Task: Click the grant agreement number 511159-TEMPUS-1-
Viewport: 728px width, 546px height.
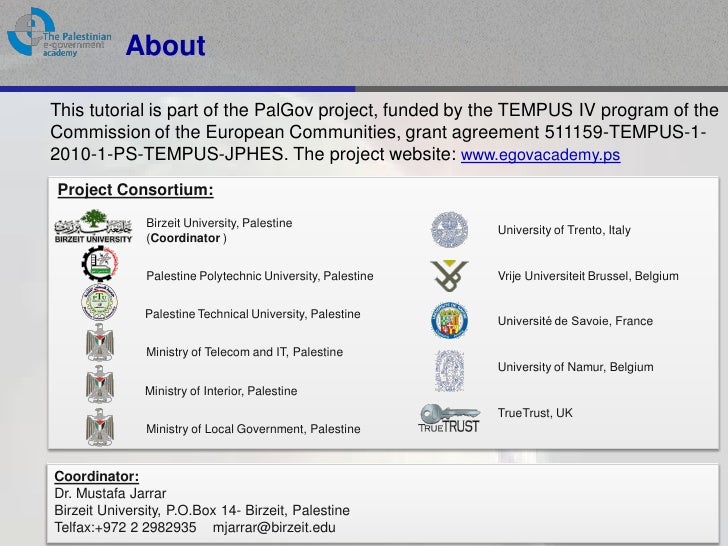Action: pos(625,132)
